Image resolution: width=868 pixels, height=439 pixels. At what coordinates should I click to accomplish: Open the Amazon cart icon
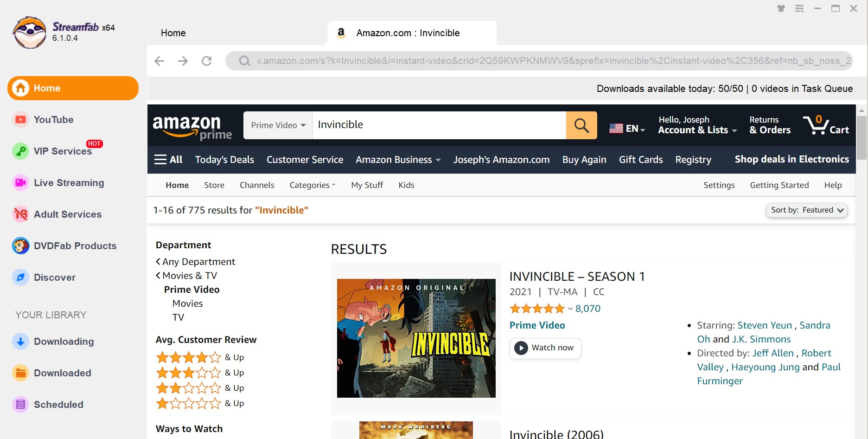pos(826,125)
